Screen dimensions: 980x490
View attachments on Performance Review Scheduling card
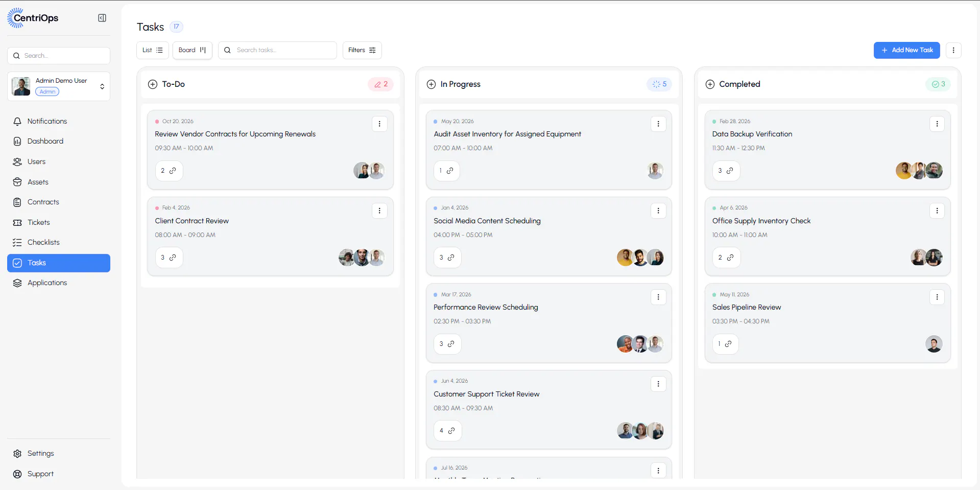click(447, 344)
